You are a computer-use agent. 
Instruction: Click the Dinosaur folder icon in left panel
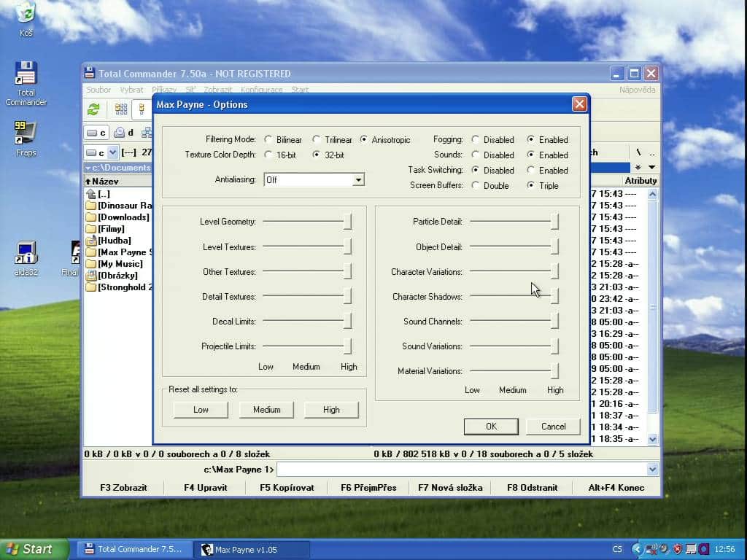91,206
